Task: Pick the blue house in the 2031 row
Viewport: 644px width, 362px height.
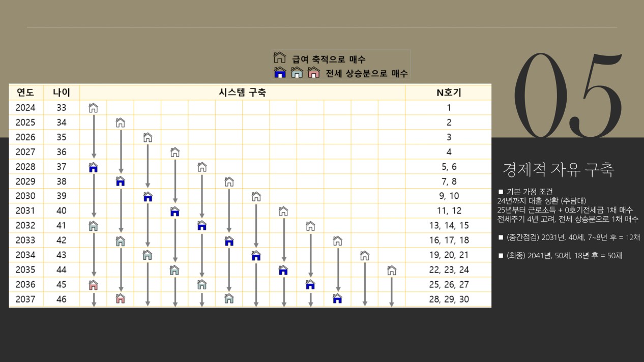Action: pos(174,211)
